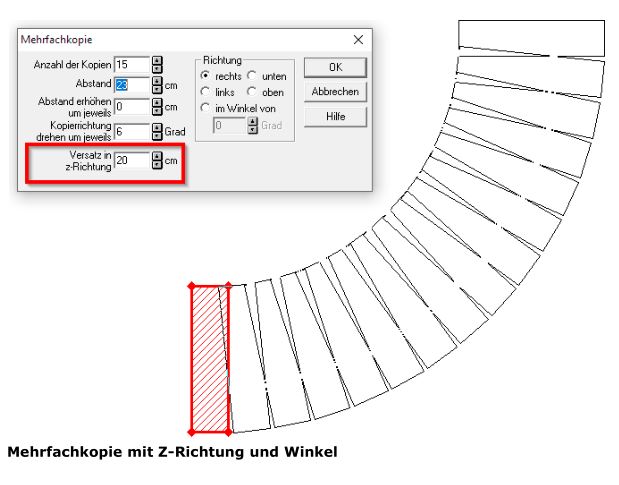Increase Versatz in z-Richtung up arrow
The height and width of the screenshot is (485, 619).
157,156
